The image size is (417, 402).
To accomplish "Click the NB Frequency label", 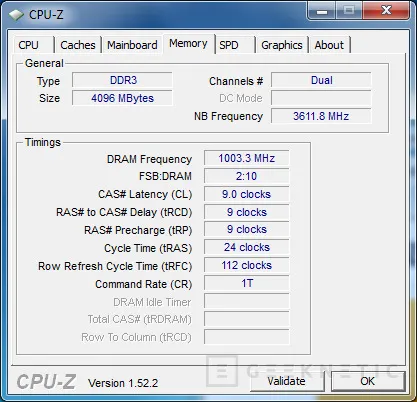I will [229, 116].
